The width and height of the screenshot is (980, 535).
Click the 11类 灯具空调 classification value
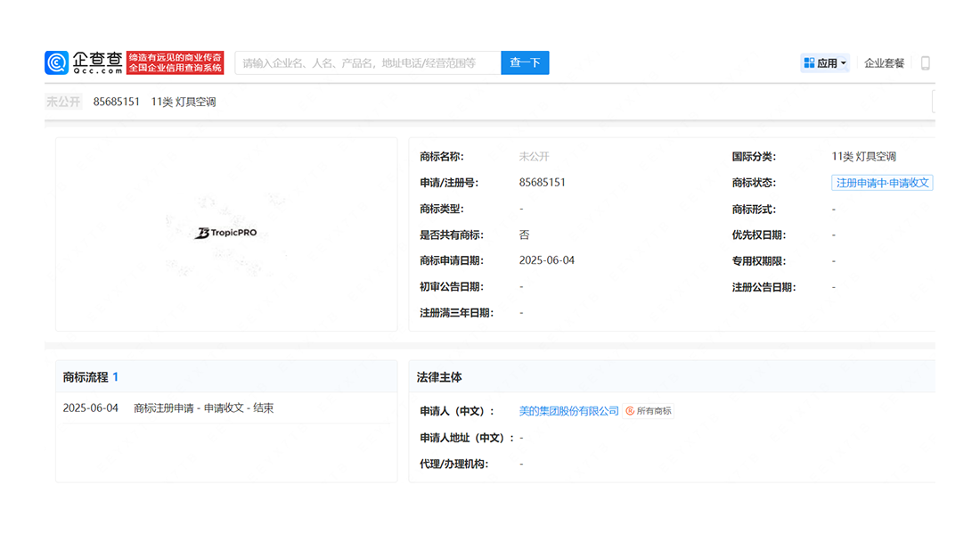point(864,156)
